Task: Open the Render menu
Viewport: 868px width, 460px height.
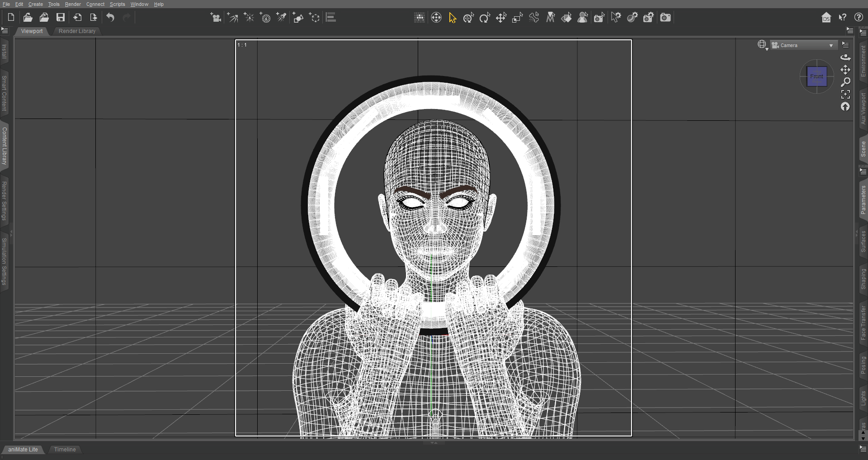Action: point(73,4)
